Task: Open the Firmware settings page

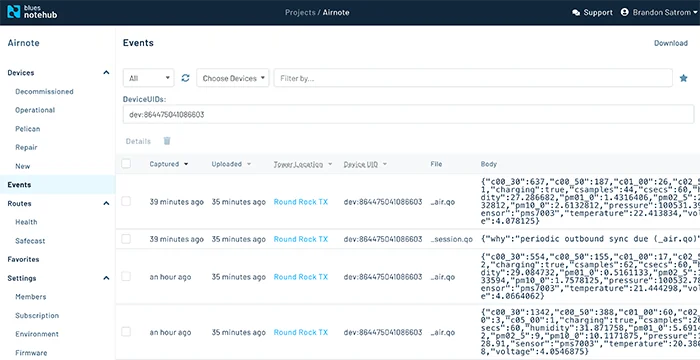Action: click(31, 353)
